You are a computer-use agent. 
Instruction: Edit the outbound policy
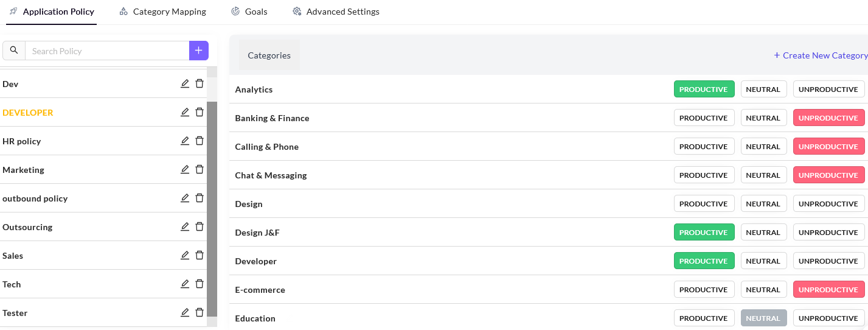pos(185,198)
